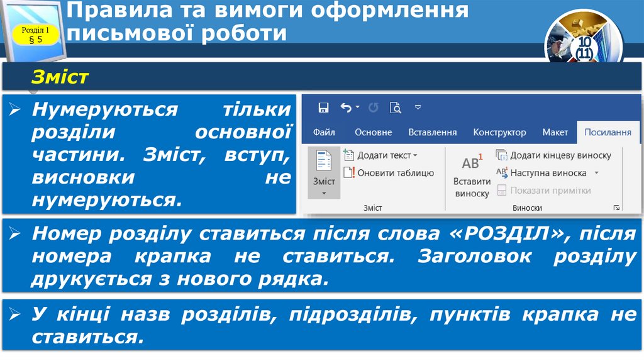
Task: Click the text Нумеруються тільки розділи
Action: (x=162, y=154)
